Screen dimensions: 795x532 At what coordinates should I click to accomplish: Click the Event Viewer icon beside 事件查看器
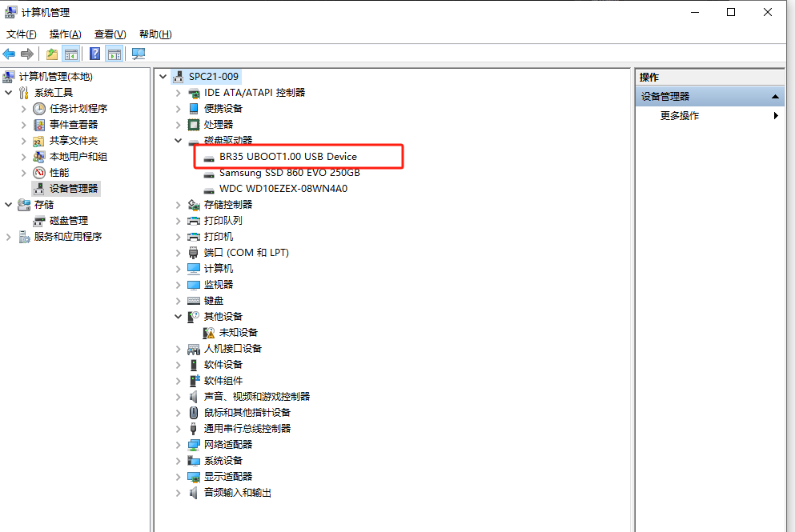coord(39,125)
